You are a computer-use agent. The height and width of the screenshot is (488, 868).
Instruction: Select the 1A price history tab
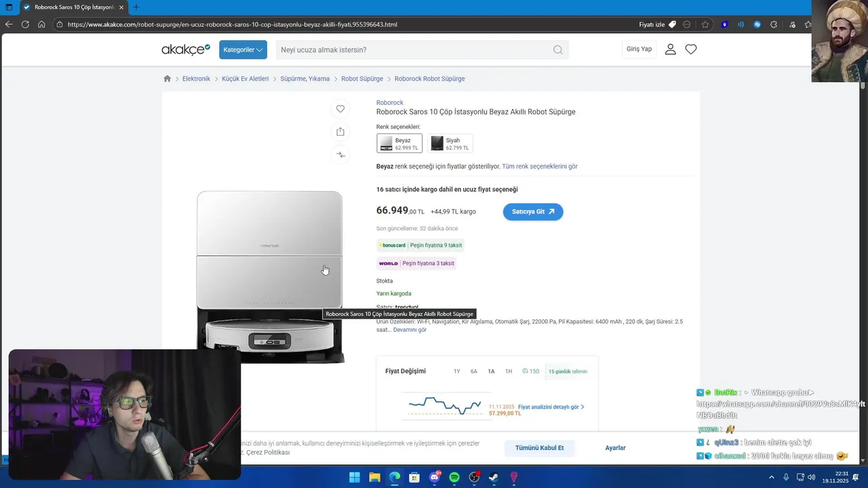pyautogui.click(x=491, y=371)
